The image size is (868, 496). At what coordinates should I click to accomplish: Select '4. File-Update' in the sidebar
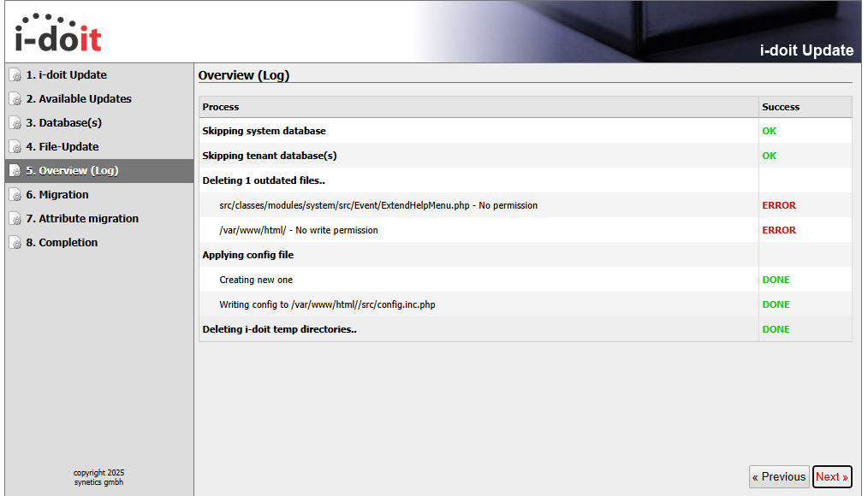(68, 147)
